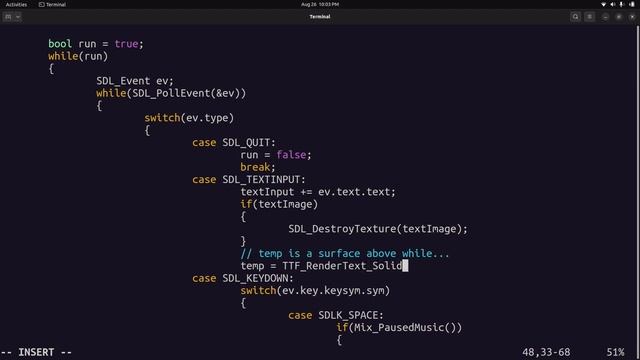Click the "Terminal" window title
Viewport: 640px width, 360px height.
pos(320,17)
